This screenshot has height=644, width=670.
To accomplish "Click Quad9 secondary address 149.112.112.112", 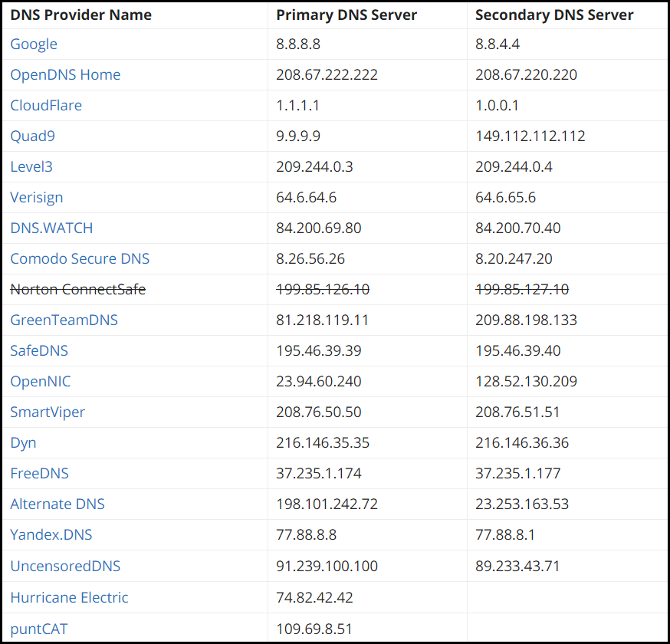I will point(530,136).
